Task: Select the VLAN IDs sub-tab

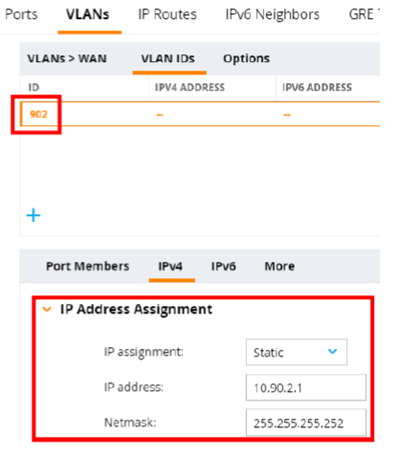Action: 168,59
